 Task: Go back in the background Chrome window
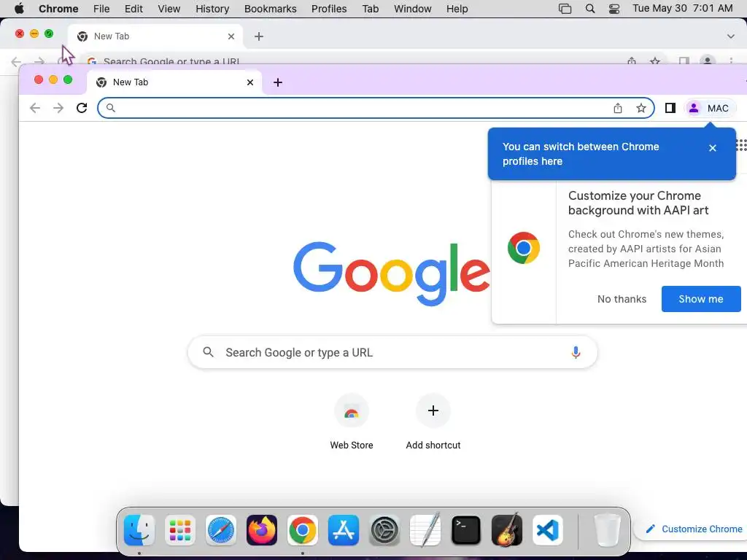pos(16,61)
